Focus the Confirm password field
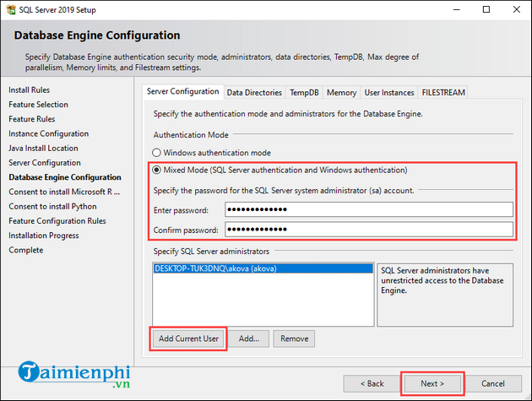Viewport: 532px width, 401px height. (369, 230)
